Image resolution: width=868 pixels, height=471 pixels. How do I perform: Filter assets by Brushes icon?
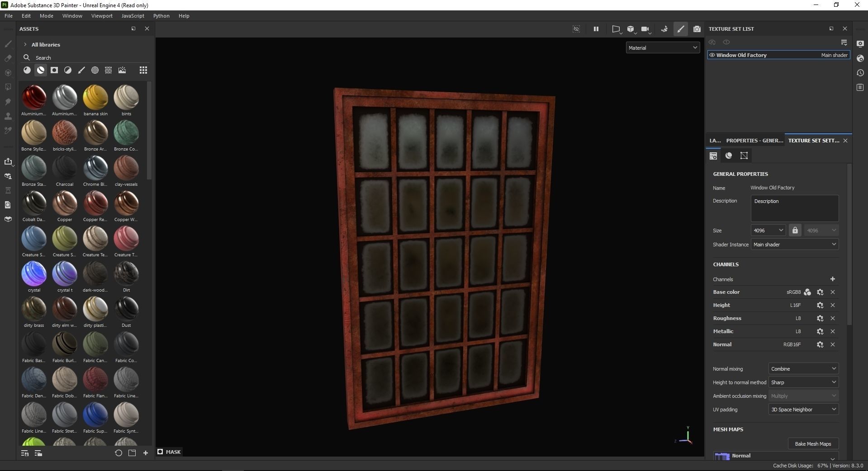click(81, 70)
